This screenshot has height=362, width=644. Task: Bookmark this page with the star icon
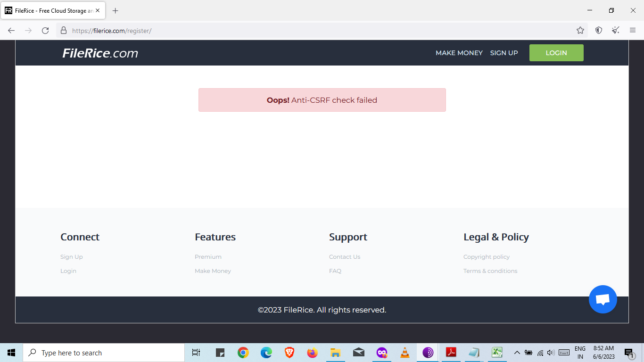[x=580, y=31]
